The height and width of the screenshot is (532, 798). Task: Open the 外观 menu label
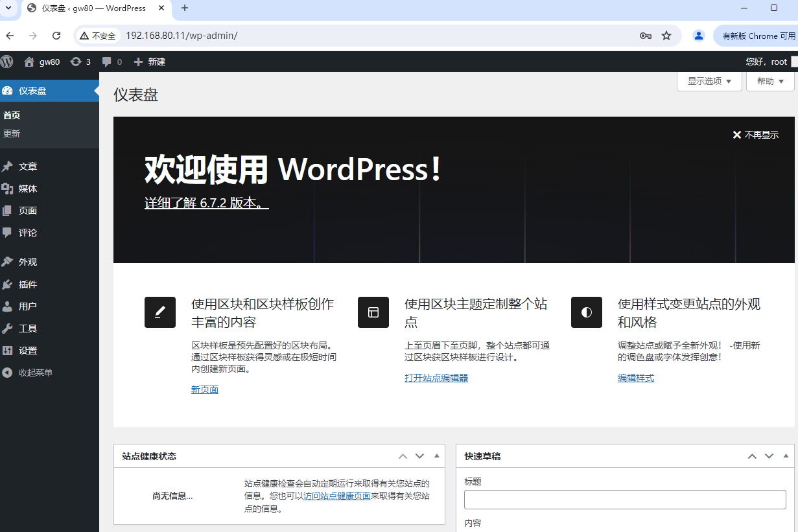pyautogui.click(x=28, y=262)
